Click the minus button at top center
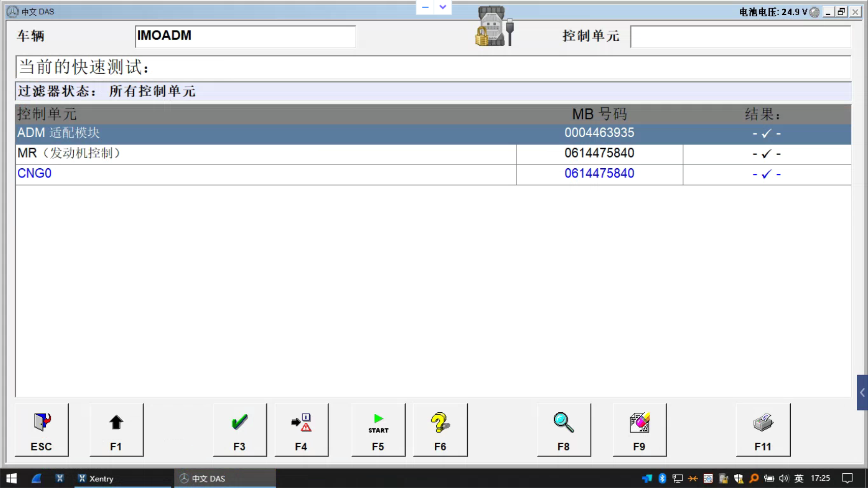The image size is (868, 488). coord(425,7)
